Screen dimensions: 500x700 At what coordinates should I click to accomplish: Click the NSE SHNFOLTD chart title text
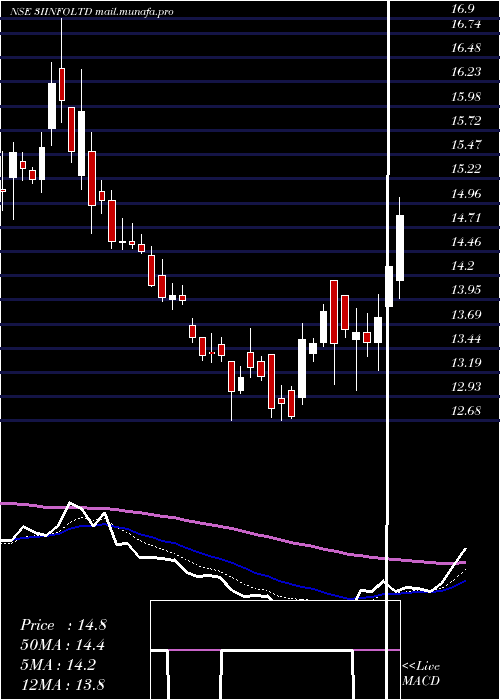click(x=92, y=12)
